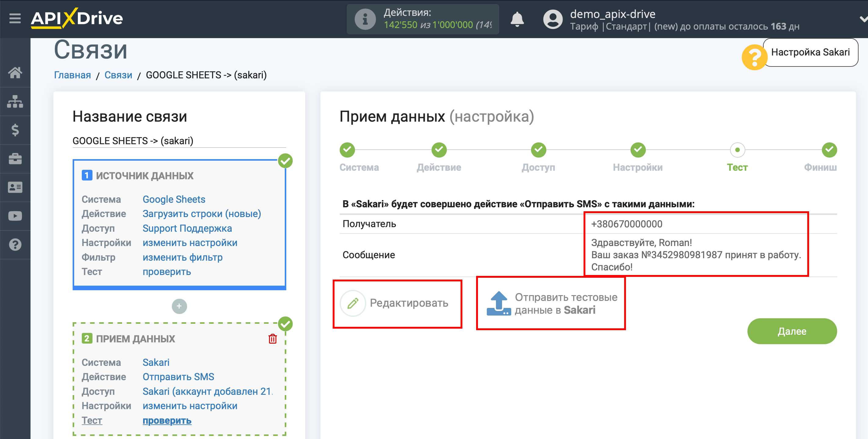Open the Support Поддержка access link

click(x=187, y=228)
